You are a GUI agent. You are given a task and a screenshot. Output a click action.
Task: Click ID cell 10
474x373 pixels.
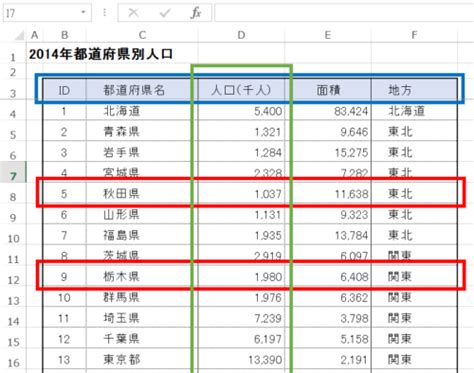point(64,297)
